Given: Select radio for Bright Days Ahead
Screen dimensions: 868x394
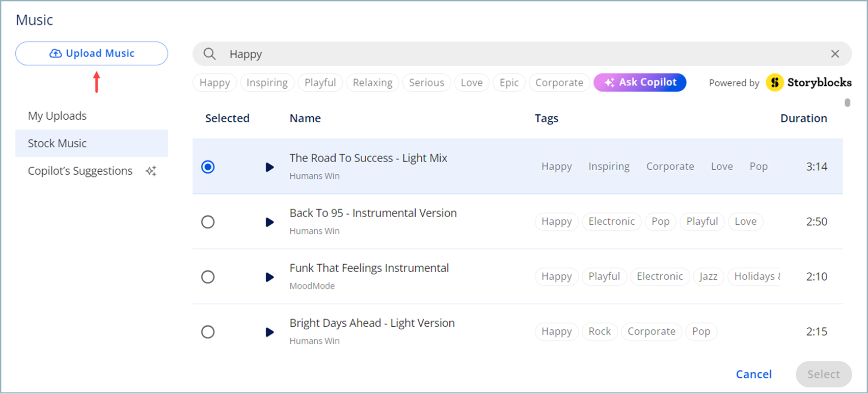Looking at the screenshot, I should 208,332.
